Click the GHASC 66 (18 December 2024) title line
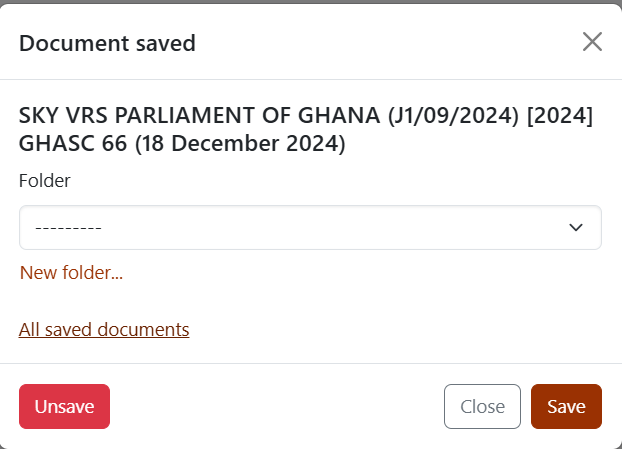Screen dimensions: 622x449 pos(182,143)
